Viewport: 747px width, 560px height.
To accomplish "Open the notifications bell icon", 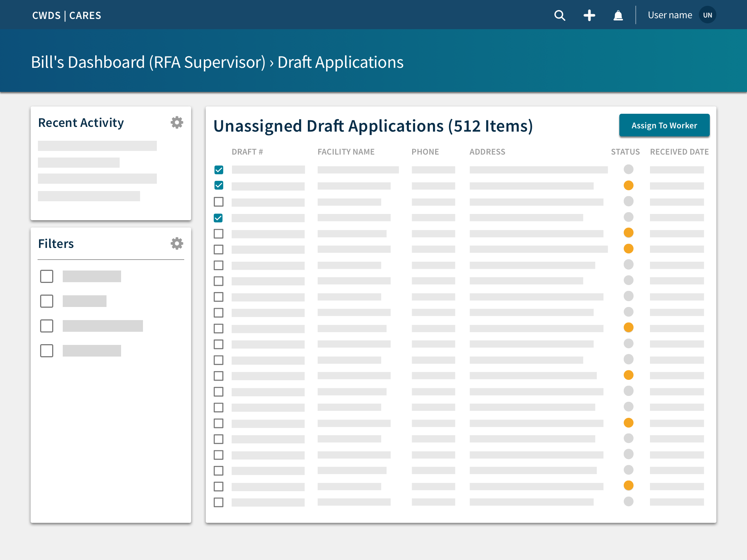I will click(x=618, y=15).
